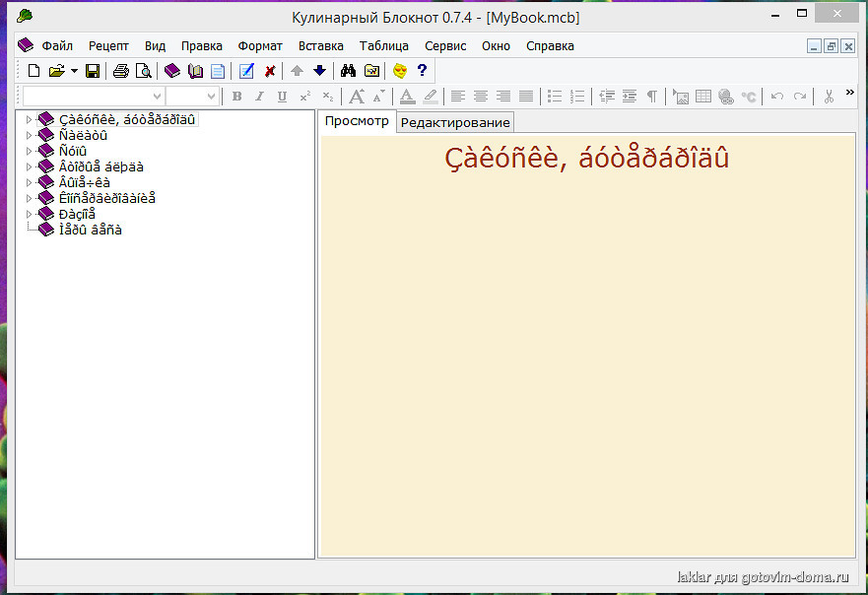Increase font size with the large A icon

coord(357,97)
